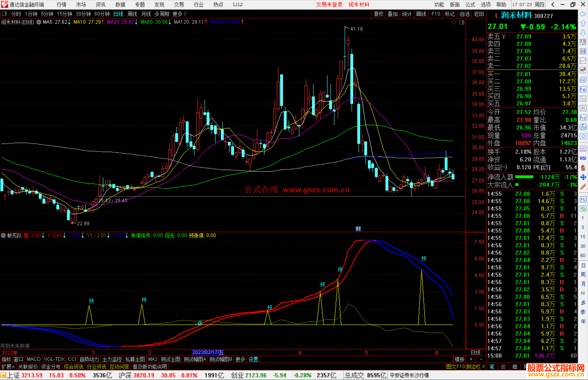
Task: Switch to the MACD indicator tab
Action: click(x=33, y=359)
